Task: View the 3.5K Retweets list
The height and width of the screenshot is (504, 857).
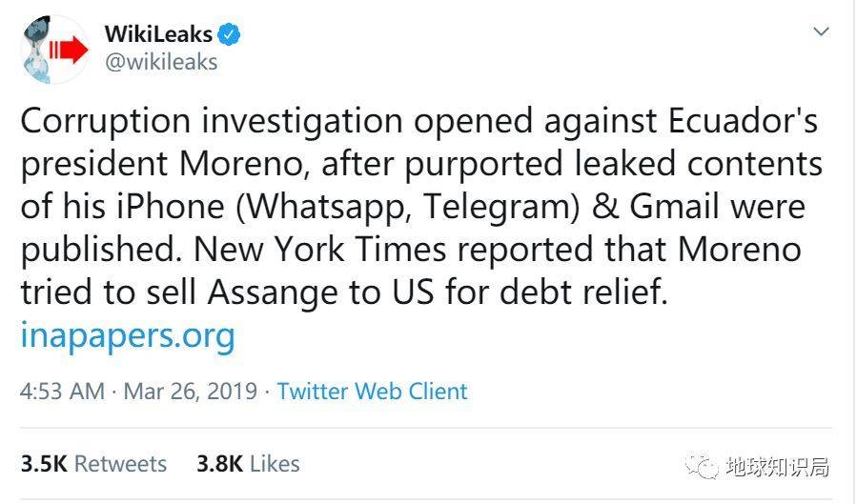Action: click(x=93, y=464)
